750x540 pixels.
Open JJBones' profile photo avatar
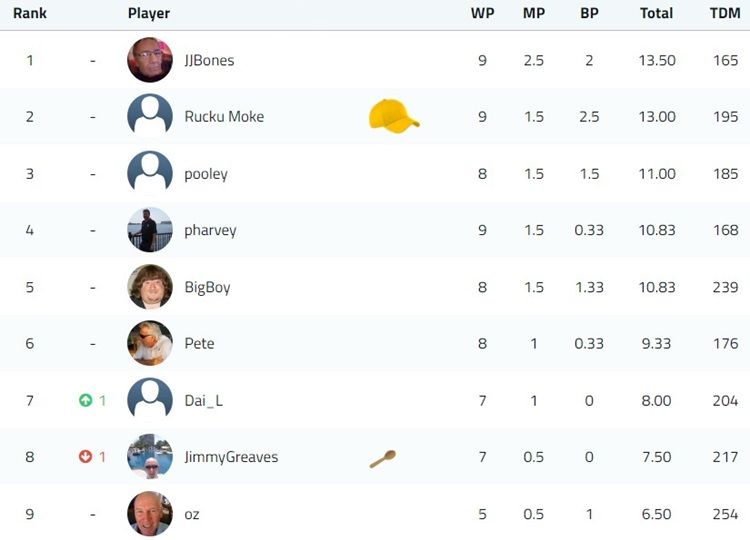(x=150, y=60)
